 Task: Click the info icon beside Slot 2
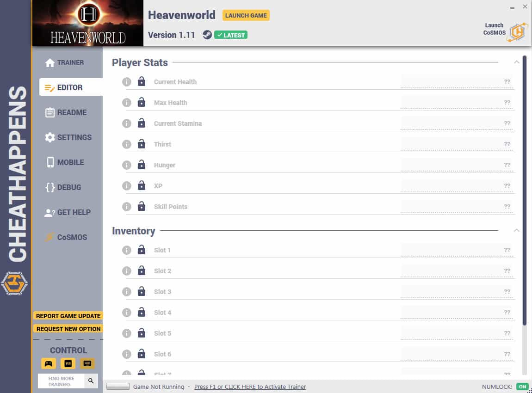tap(127, 271)
